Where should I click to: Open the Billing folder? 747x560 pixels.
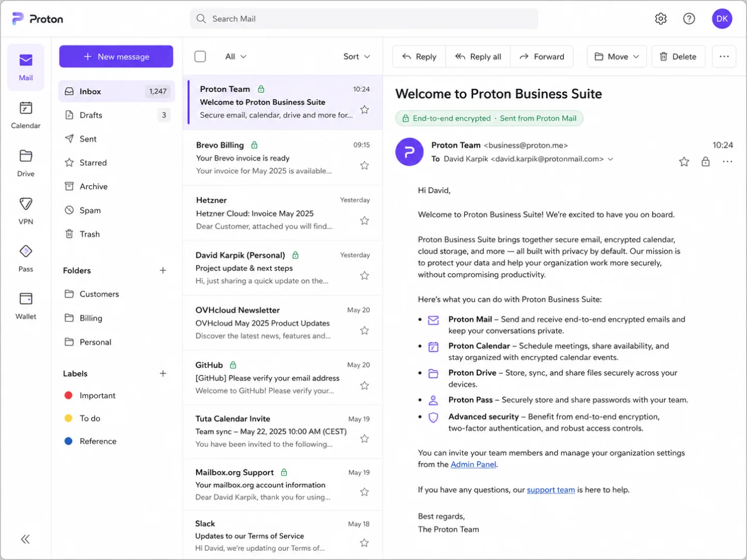[x=117, y=318]
